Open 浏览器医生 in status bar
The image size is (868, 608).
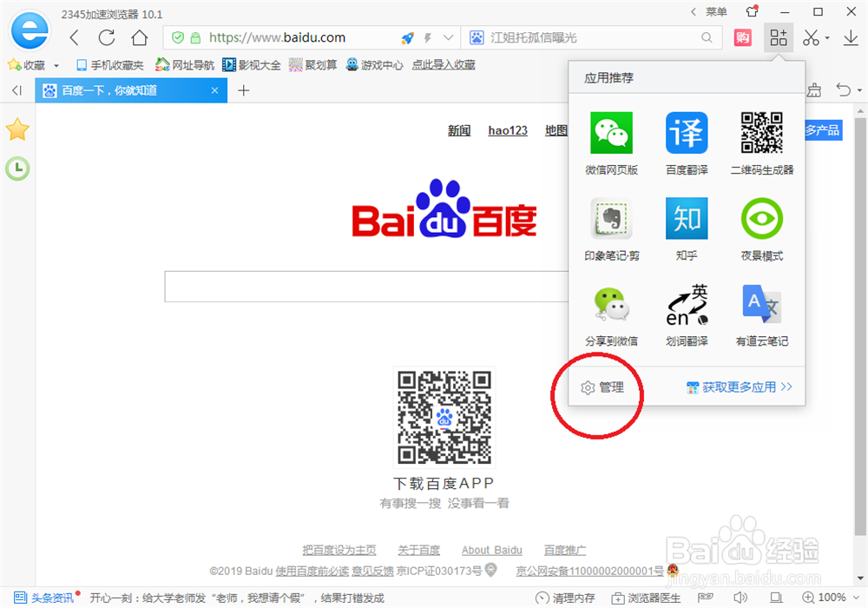pos(646,598)
